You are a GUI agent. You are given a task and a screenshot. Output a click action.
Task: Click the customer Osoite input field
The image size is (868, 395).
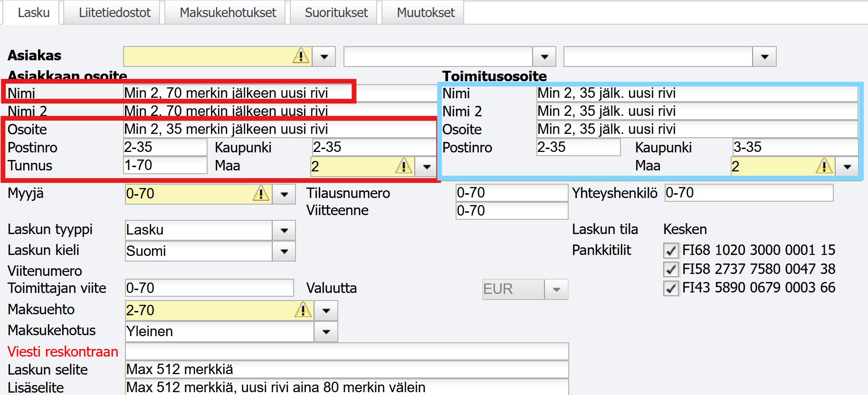280,129
